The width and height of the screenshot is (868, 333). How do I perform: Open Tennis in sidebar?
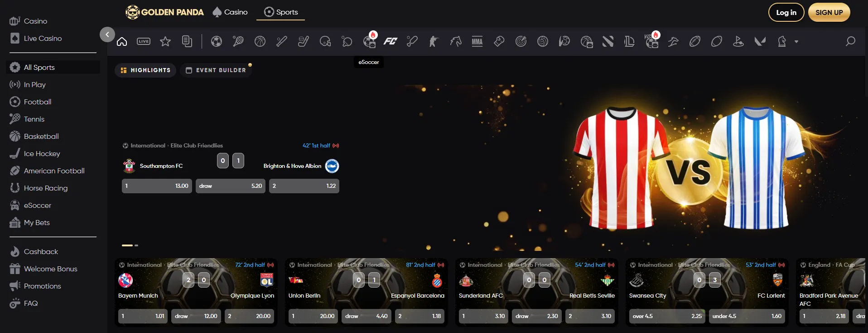[x=53, y=119]
